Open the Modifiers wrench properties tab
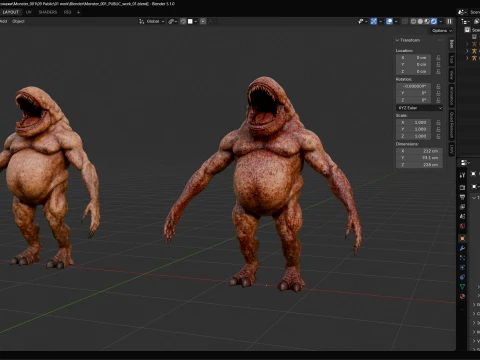 point(462,248)
